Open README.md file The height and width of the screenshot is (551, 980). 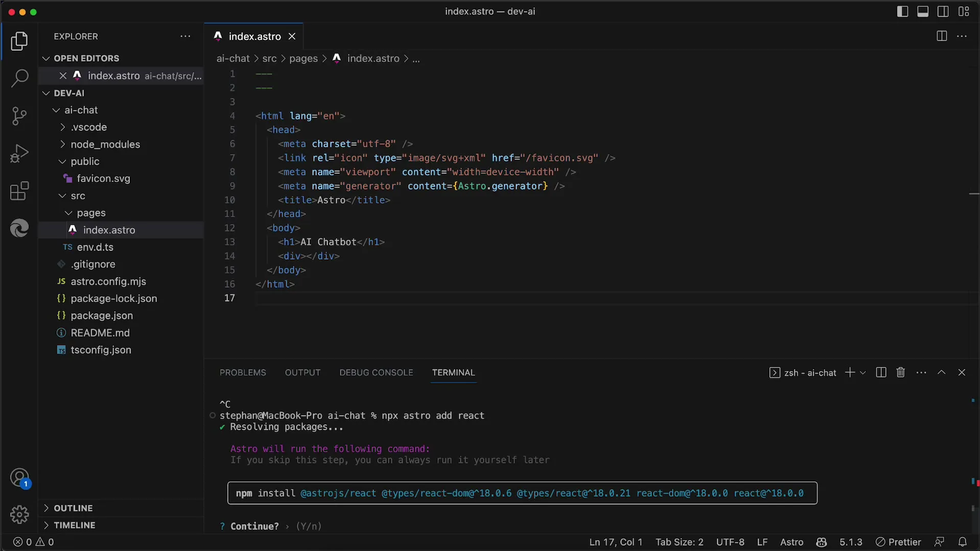[122, 333]
